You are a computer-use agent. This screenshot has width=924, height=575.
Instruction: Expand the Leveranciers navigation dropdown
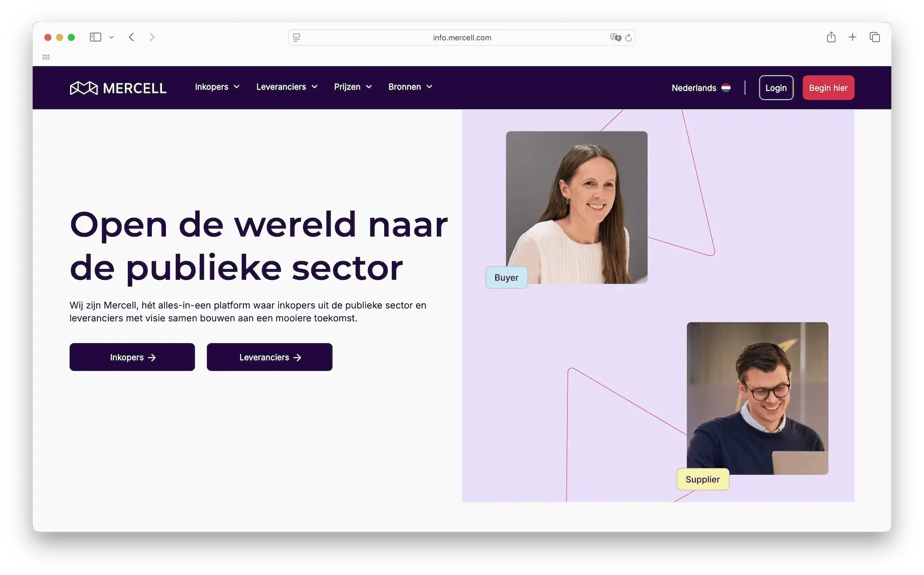pos(287,87)
